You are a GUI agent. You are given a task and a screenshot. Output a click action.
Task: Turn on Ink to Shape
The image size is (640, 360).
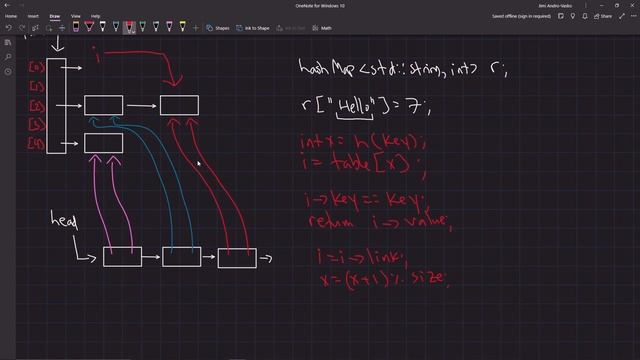coord(253,28)
